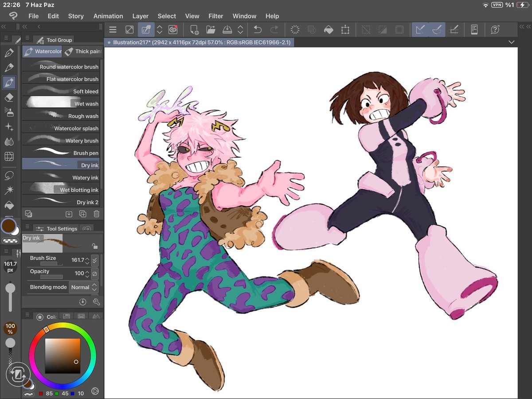The image size is (532, 399).
Task: Toggle the Snap to ruler button
Action: 421,30
